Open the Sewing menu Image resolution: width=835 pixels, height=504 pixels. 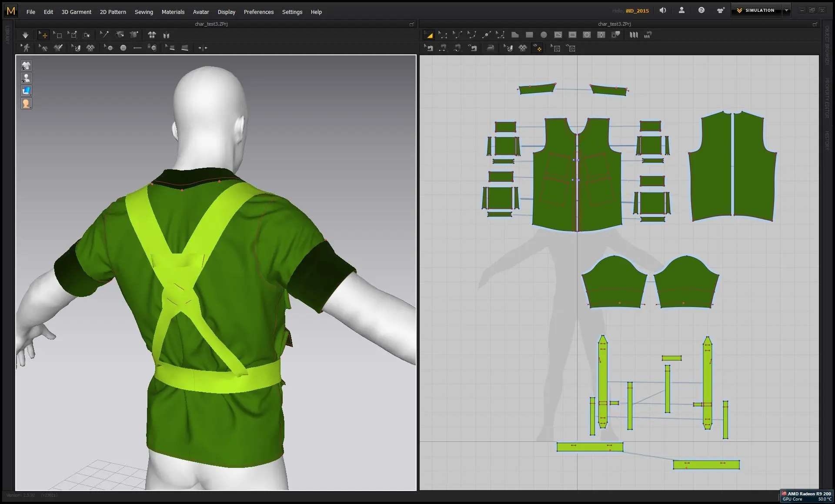click(144, 12)
